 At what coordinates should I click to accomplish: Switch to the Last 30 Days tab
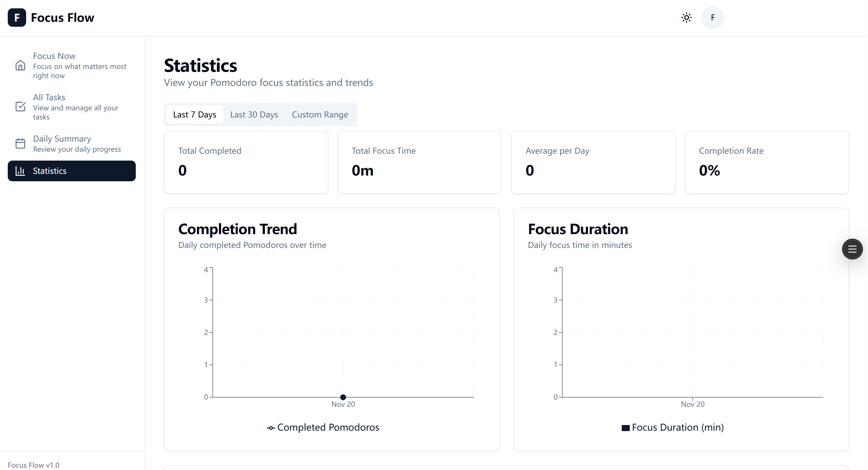click(254, 114)
